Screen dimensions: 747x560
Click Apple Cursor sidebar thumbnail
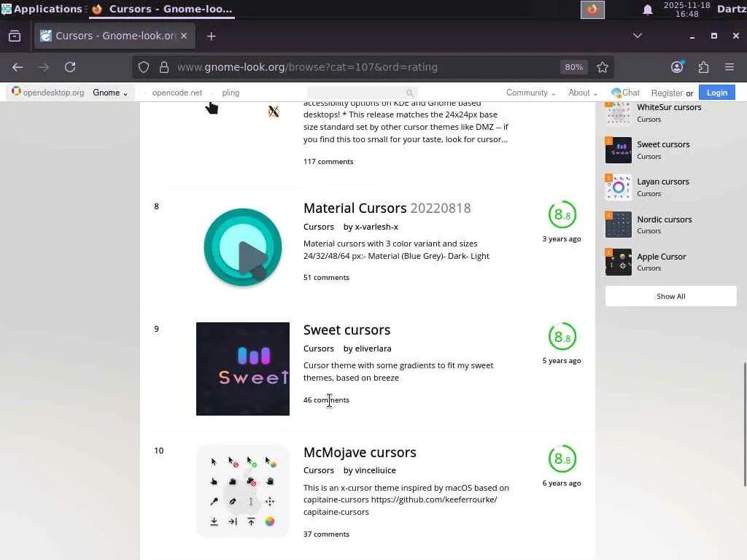coord(619,262)
